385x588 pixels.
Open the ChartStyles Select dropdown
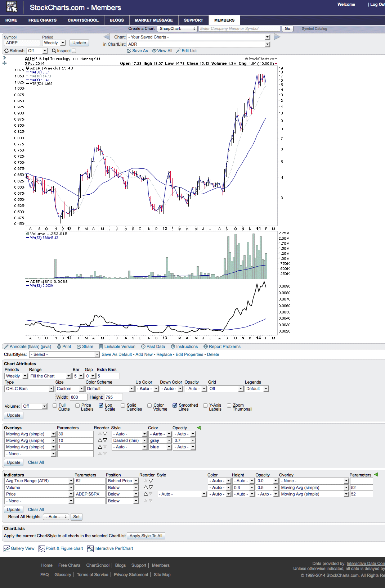pyautogui.click(x=64, y=354)
